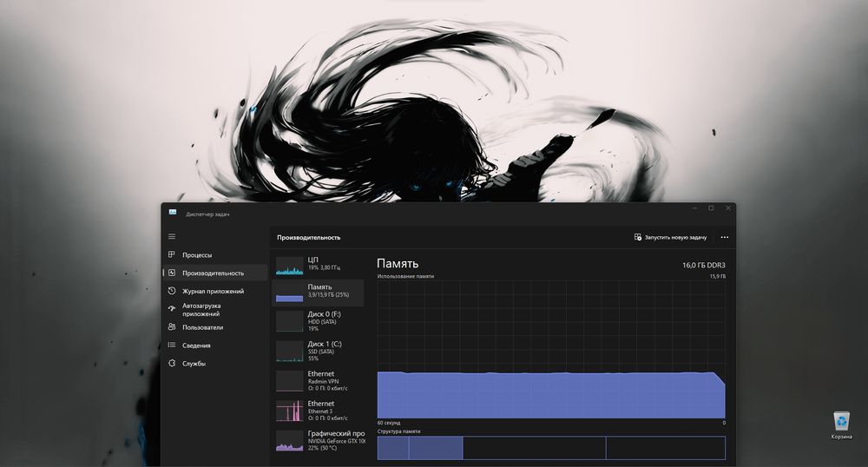Click the Task Manager title bar icon

173,213
